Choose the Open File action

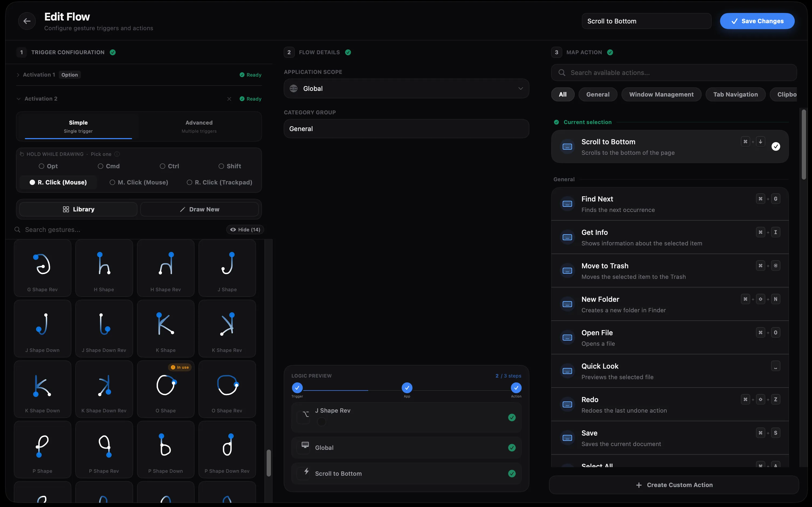[x=670, y=338]
